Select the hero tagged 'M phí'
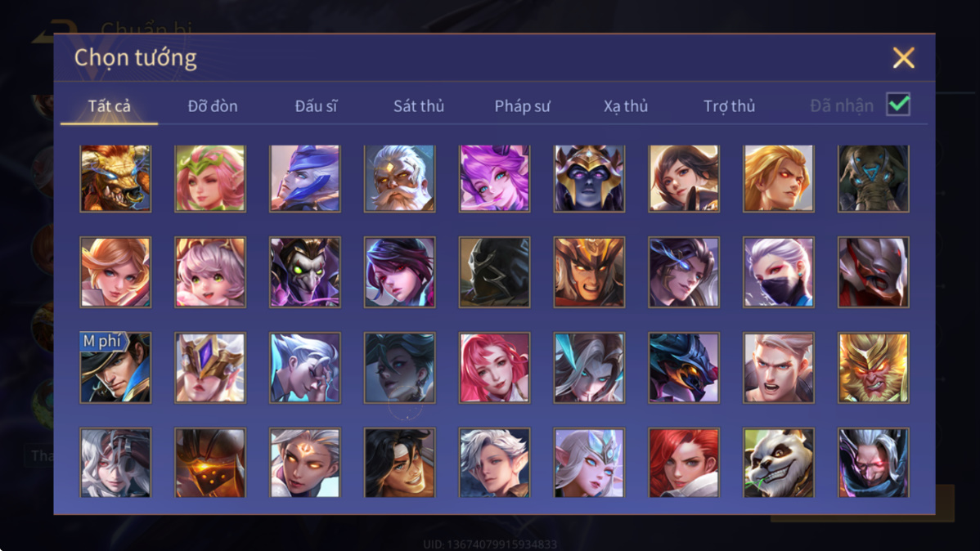This screenshot has height=551, width=980. [115, 368]
